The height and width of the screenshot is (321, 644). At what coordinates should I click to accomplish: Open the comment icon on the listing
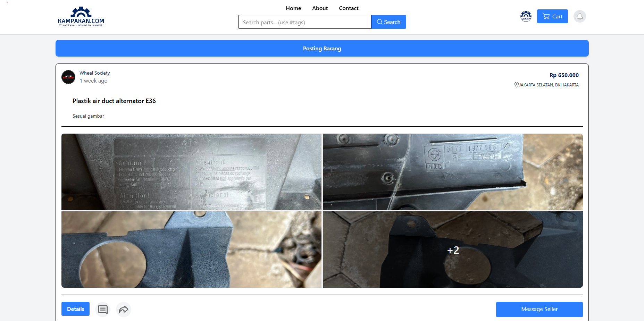pos(103,309)
